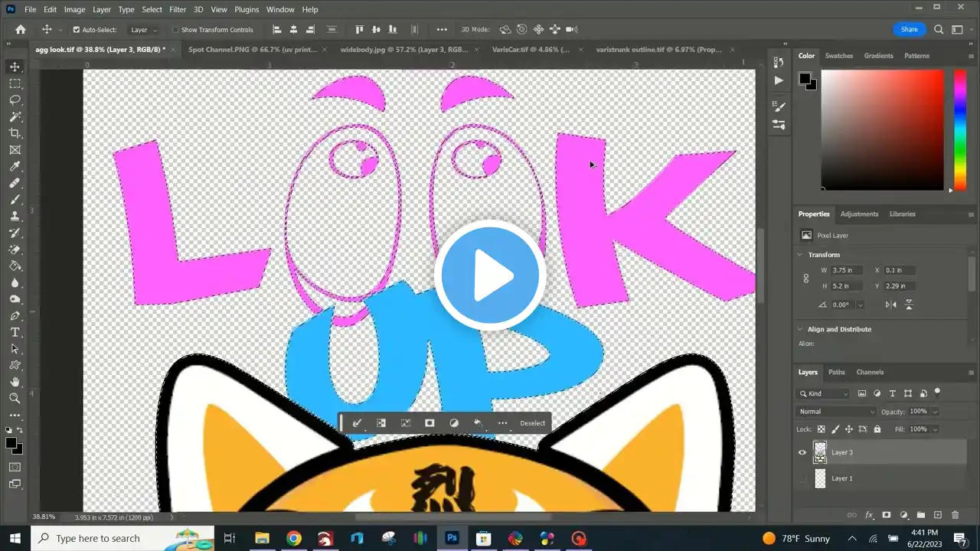This screenshot has height=551, width=980.
Task: Select the Zoom tool
Action: (15, 398)
